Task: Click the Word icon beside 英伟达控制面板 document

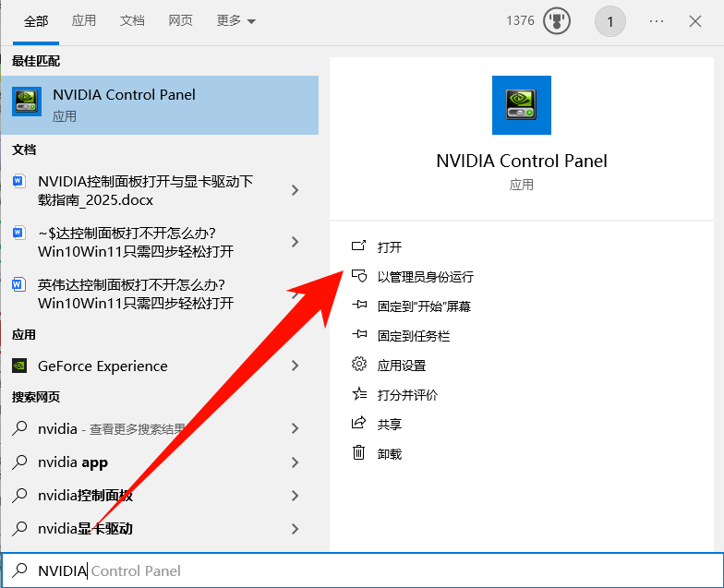Action: click(x=18, y=284)
